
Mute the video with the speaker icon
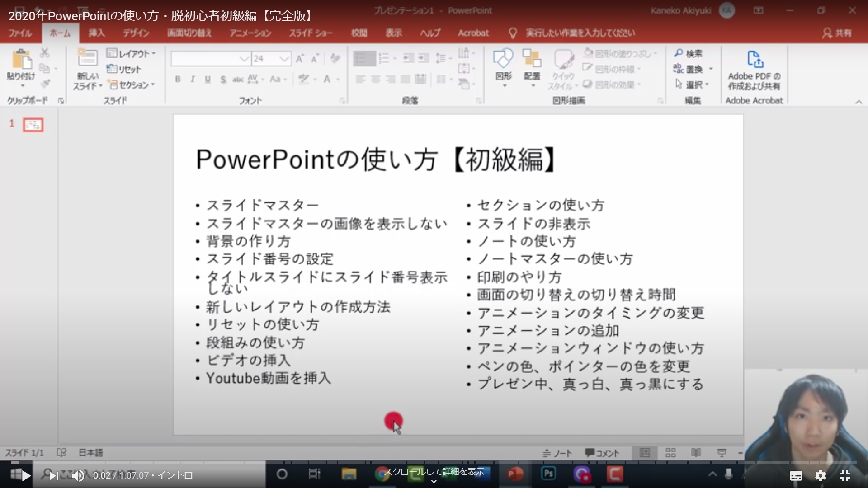(x=78, y=476)
